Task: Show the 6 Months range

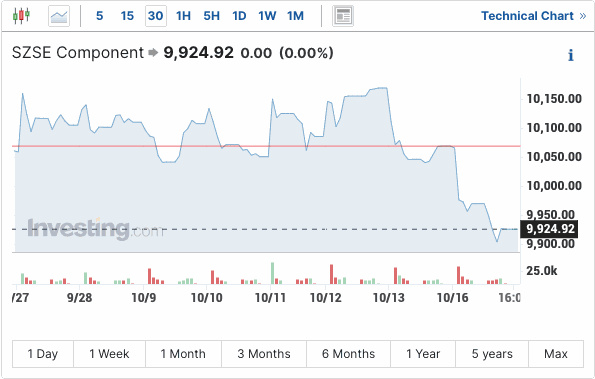Action: (348, 354)
